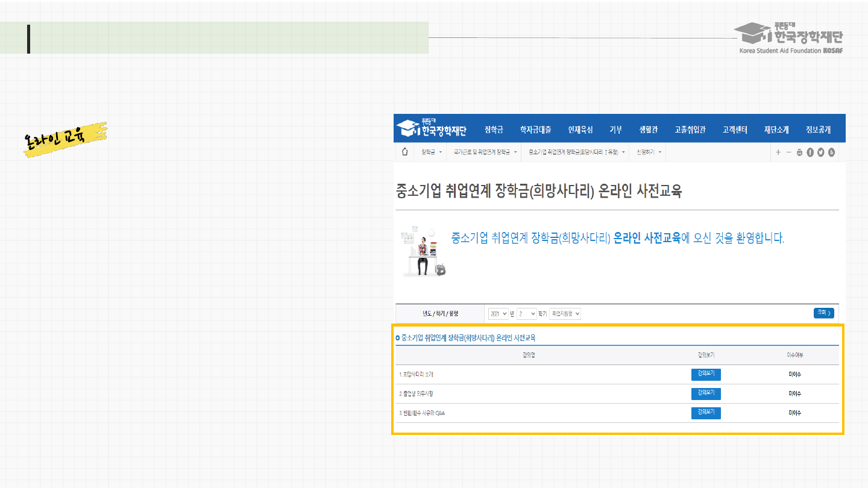Click the zoom in plus icon
Screen dimensions: 868x488
(x=778, y=152)
